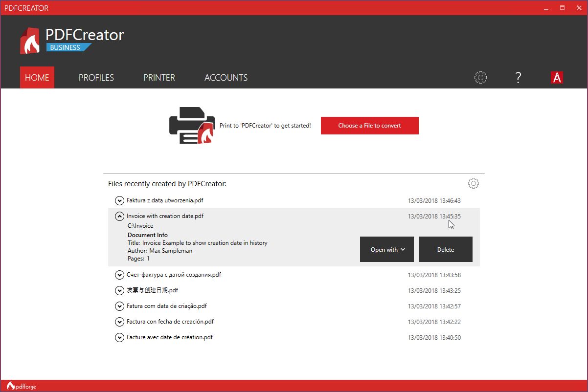Click timestamp 13/03/2018 13:42:57
Screen dimensions: 588x392
434,306
